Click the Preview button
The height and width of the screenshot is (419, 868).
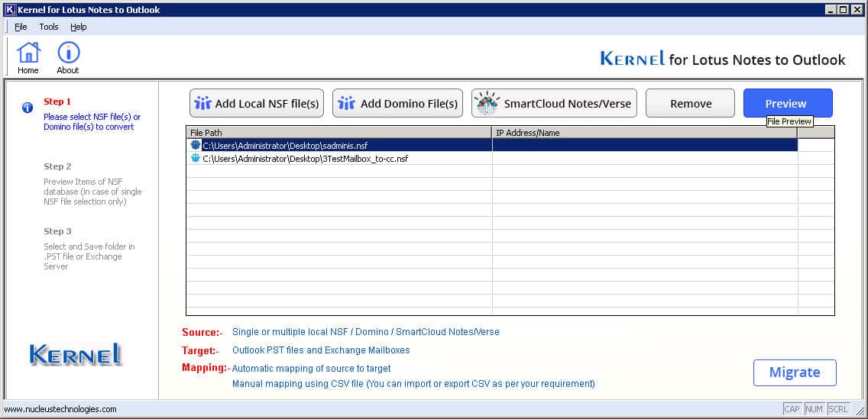pyautogui.click(x=788, y=103)
